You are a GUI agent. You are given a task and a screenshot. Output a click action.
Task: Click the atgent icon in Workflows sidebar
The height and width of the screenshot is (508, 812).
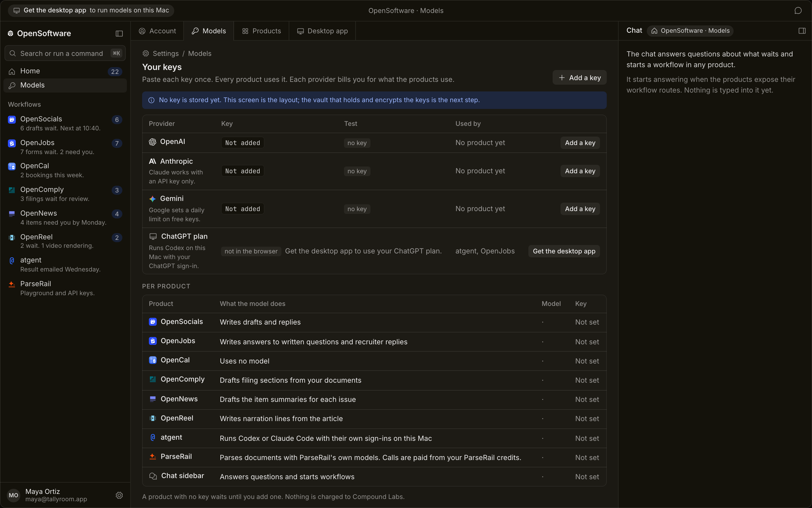(x=12, y=260)
